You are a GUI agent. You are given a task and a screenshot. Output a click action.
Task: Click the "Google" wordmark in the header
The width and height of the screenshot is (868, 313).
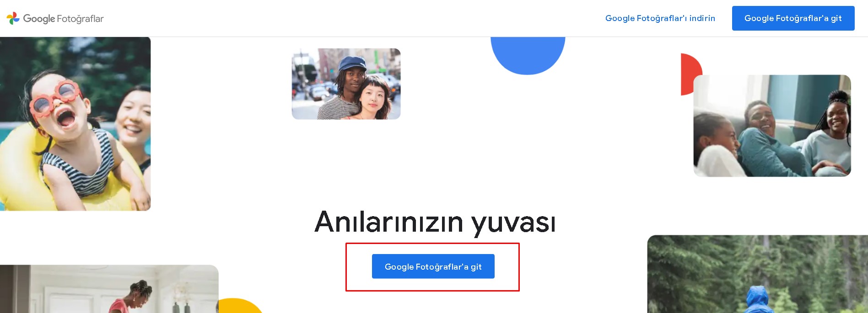[x=39, y=19]
